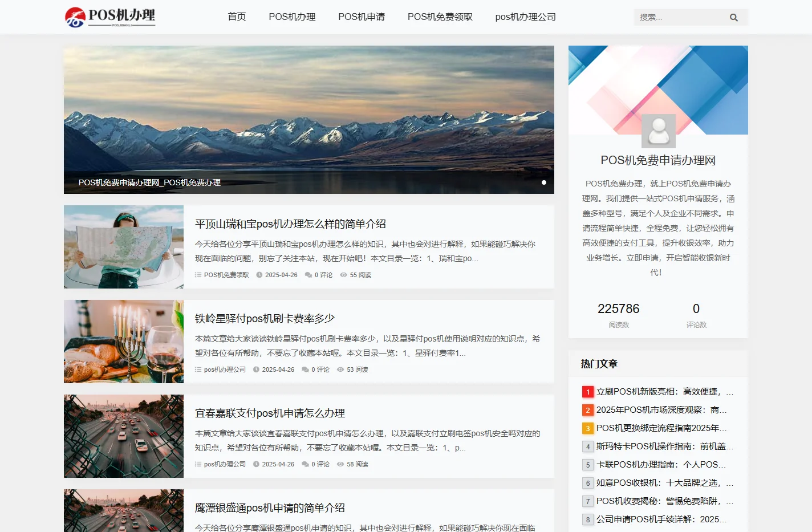Click the 热门文章 section heading
The image size is (812, 532).
coord(599,364)
